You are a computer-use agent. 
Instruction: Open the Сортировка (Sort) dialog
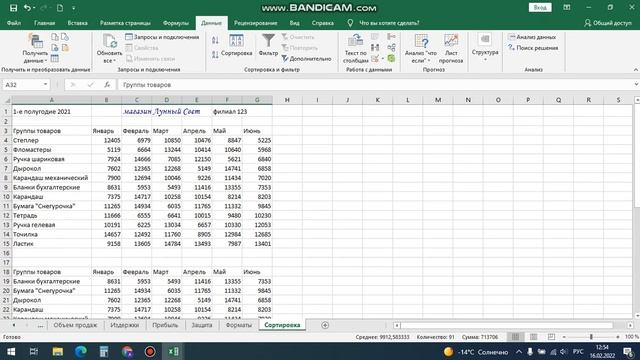click(x=236, y=46)
